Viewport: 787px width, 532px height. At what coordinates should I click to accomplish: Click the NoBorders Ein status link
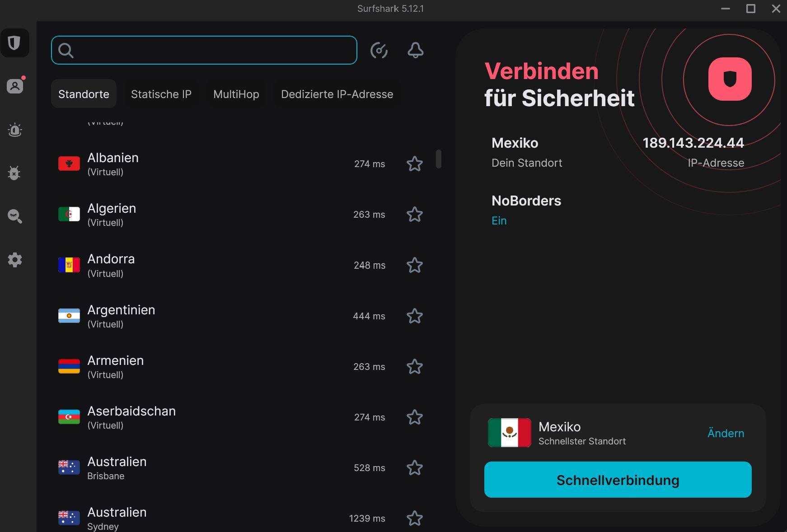tap(499, 220)
